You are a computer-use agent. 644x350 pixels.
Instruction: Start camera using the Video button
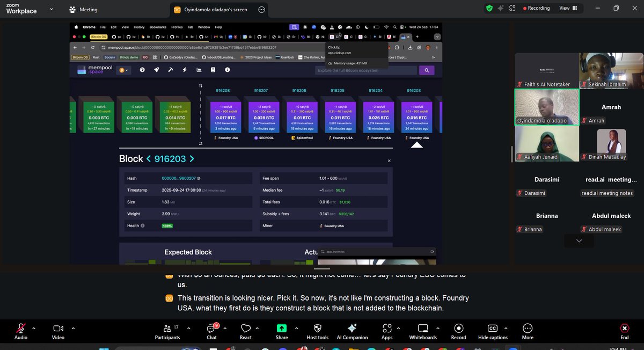click(x=58, y=331)
